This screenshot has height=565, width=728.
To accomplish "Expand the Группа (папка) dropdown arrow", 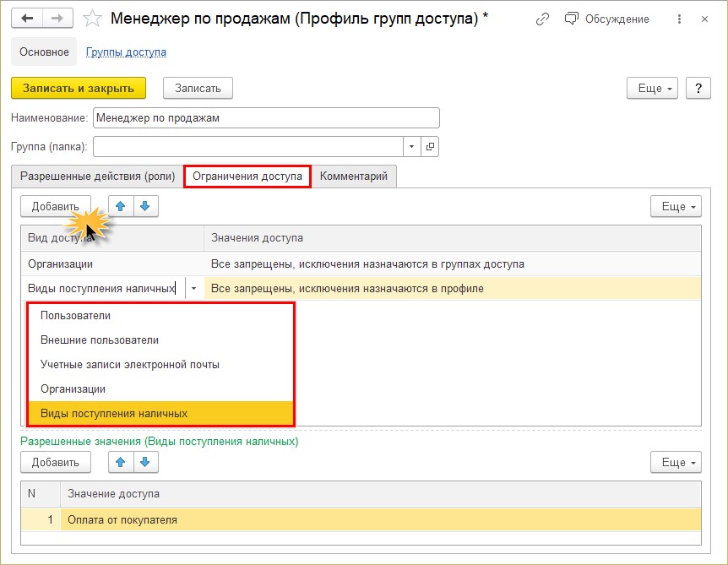I will click(x=411, y=147).
